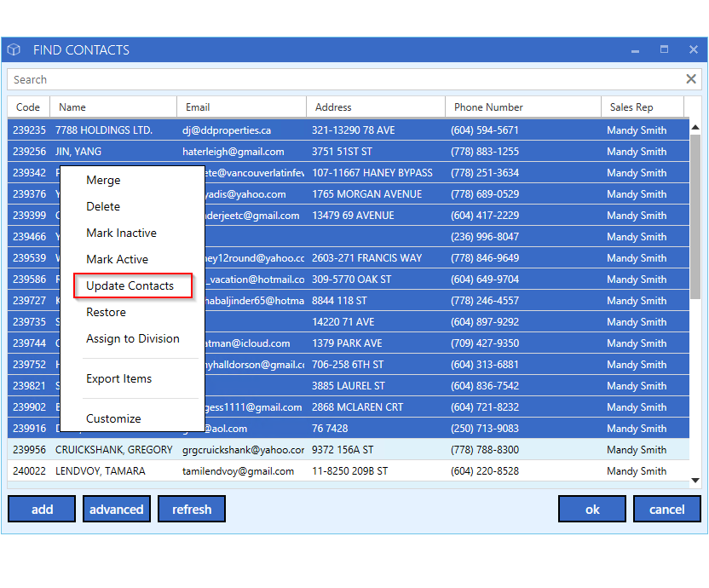Screen dimensions: 709x588
Task: Sort by Phone Number column header
Action: (x=523, y=107)
